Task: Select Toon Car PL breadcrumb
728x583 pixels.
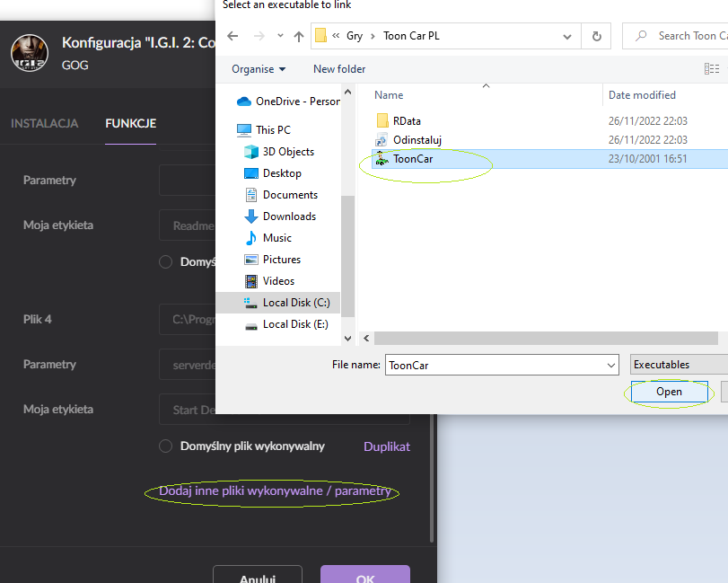Action: coord(411,36)
